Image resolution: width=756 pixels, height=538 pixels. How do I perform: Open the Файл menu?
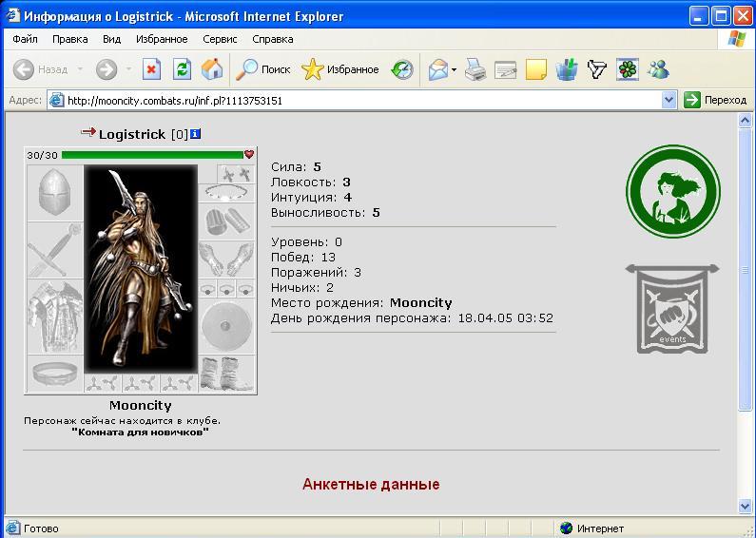25,39
